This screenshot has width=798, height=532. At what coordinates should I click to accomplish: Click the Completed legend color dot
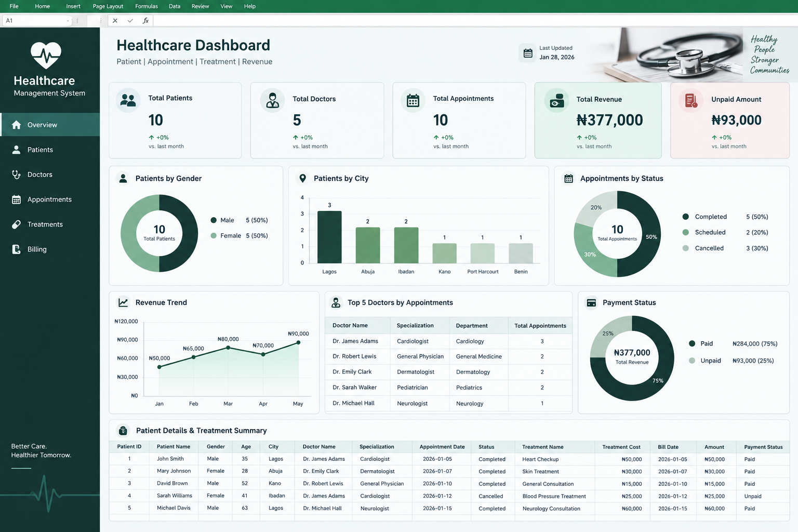coord(686,217)
